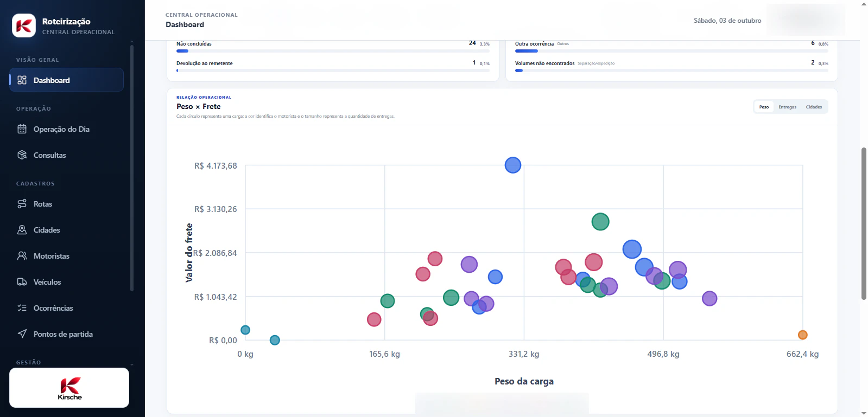Click the "R$ 2.086,84" axis label

(215, 253)
